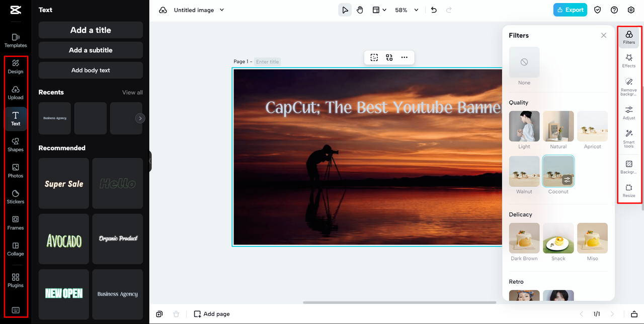Apply the Walnut filter
Viewport: 644px width, 324px height.
pyautogui.click(x=524, y=171)
